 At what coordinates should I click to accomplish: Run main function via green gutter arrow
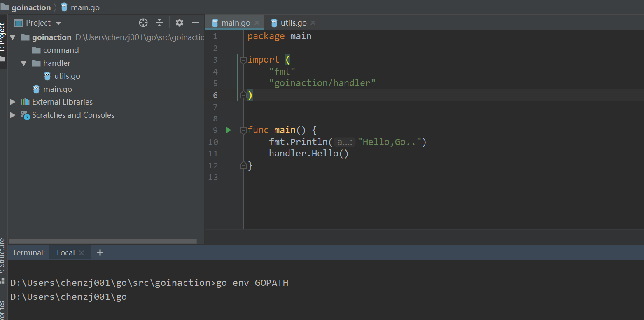[x=228, y=130]
